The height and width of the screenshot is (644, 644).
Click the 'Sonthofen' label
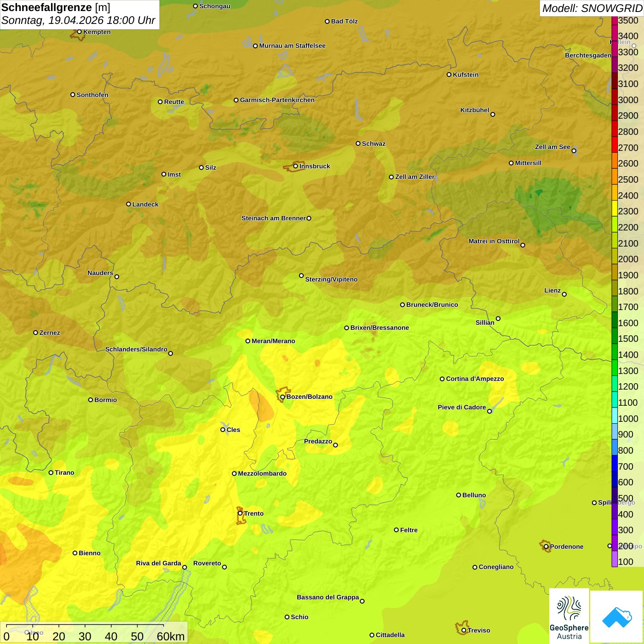click(x=92, y=95)
